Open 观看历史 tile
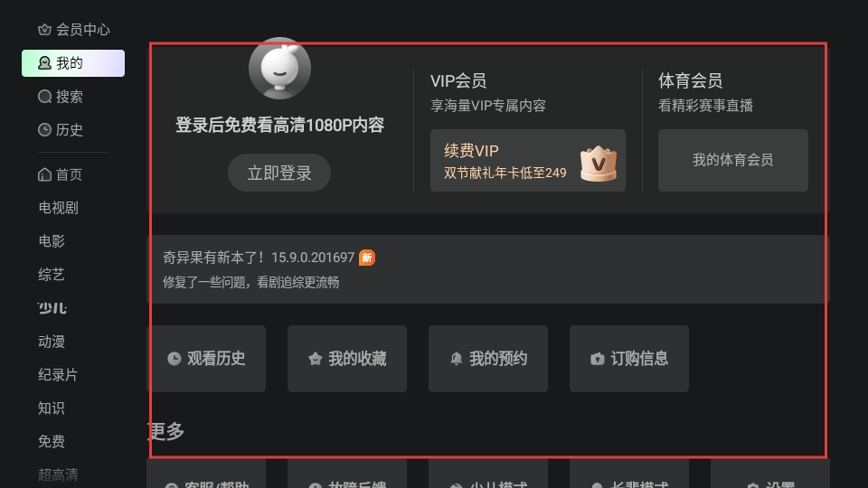868x488 pixels. pos(206,359)
